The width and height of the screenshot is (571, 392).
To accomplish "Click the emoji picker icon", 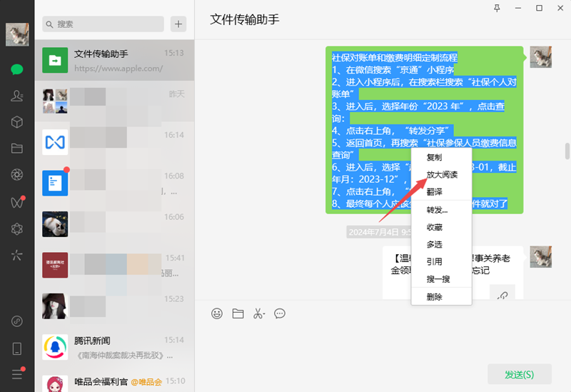I will click(x=217, y=313).
